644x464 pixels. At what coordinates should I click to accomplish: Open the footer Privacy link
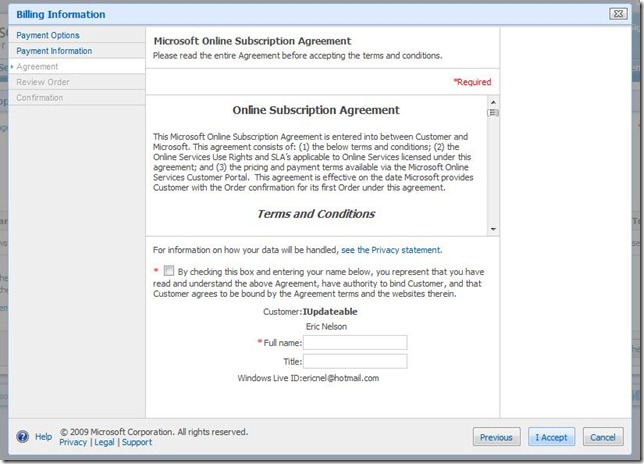click(x=73, y=442)
